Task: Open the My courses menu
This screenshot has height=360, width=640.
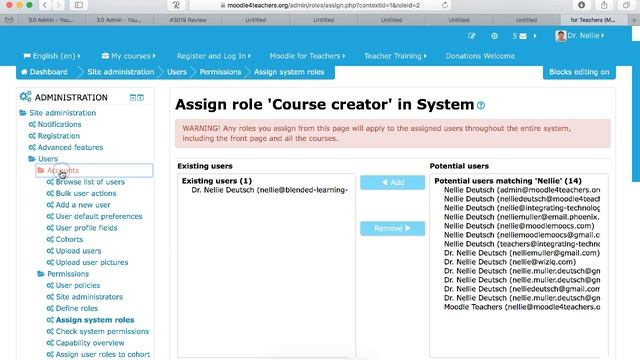Action: pyautogui.click(x=129, y=56)
